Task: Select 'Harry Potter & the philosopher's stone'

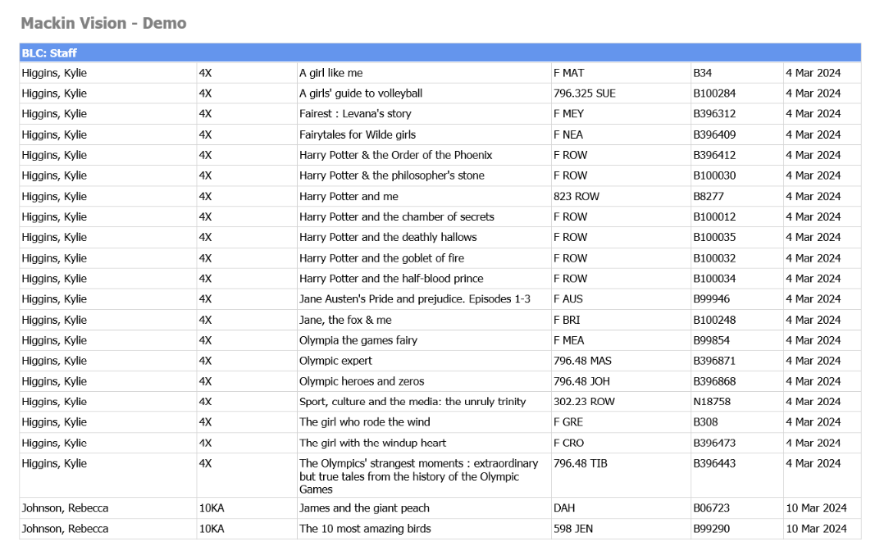Action: [392, 175]
